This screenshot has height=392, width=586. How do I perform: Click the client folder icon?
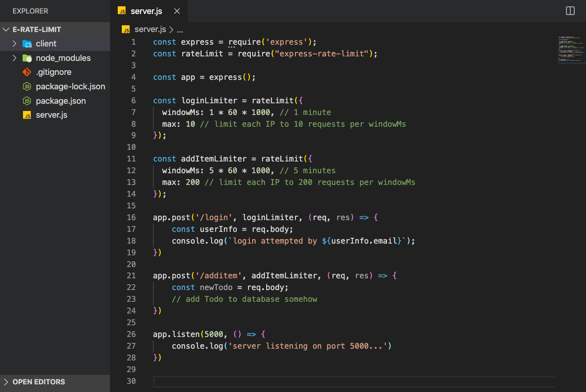pos(27,44)
